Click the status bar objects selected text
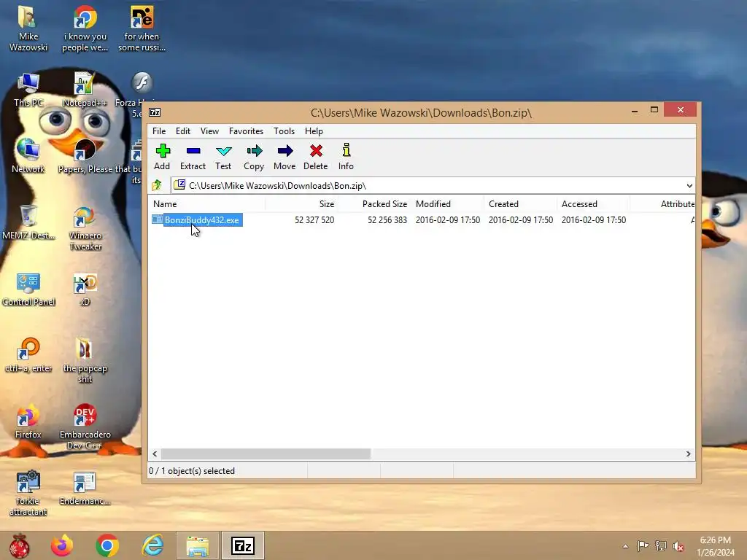This screenshot has height=560, width=747. coord(192,471)
